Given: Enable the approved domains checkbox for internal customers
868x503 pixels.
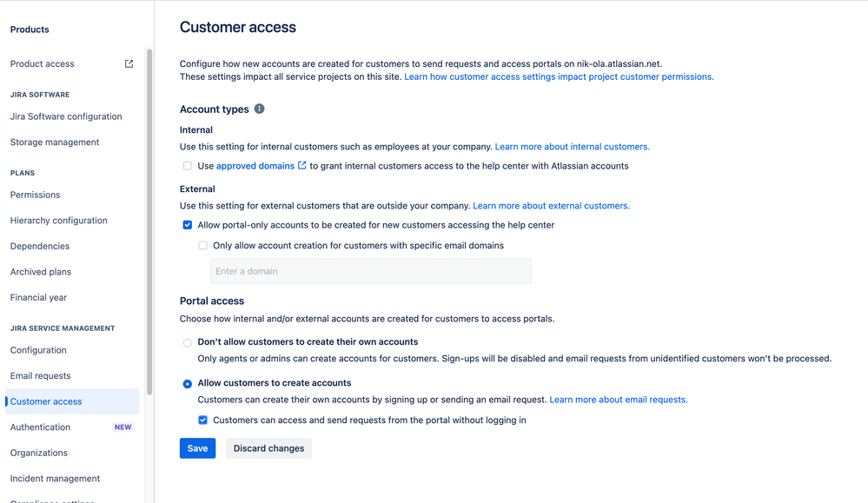Looking at the screenshot, I should pos(188,166).
